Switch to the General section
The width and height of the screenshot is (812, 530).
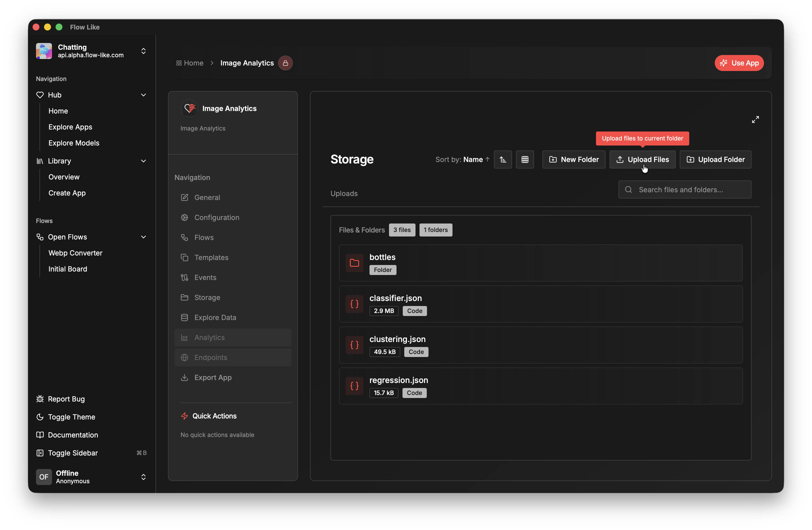pyautogui.click(x=206, y=197)
